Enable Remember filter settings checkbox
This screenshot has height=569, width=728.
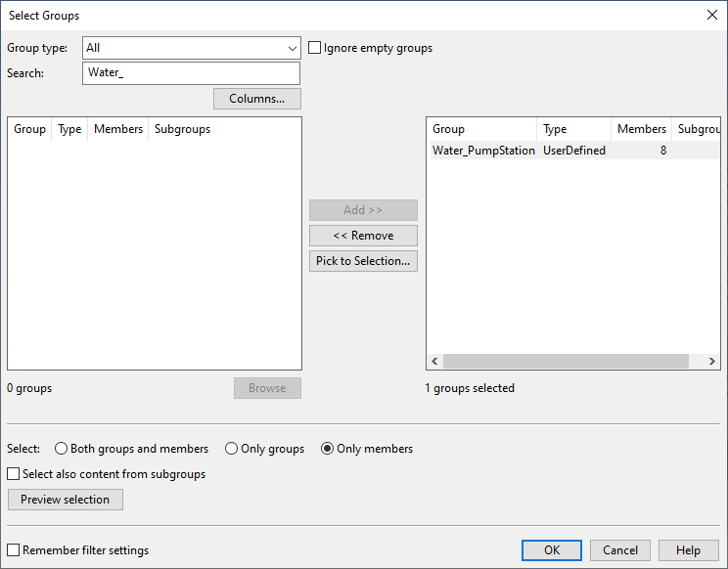pyautogui.click(x=14, y=550)
